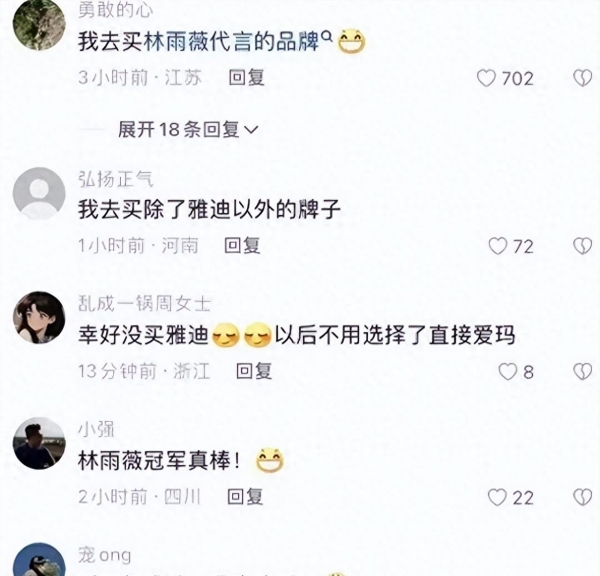
Task: Reply to the comment from 浙江
Action: [x=254, y=371]
